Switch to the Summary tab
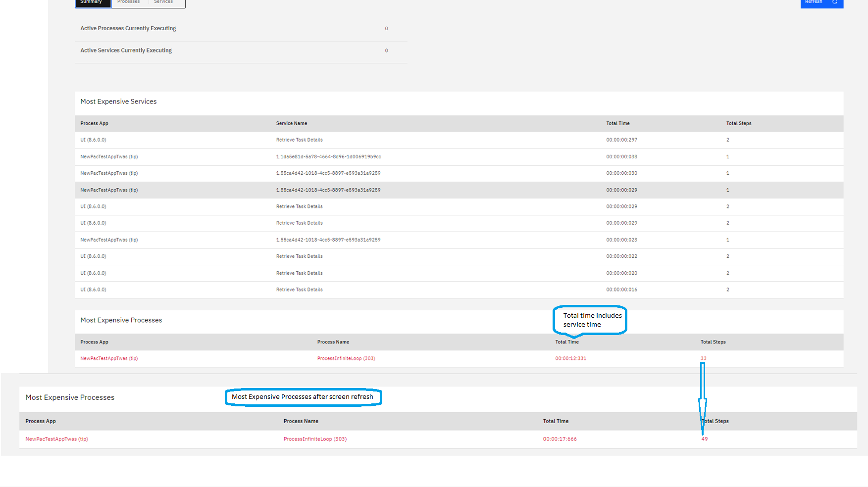868x487 pixels. [93, 3]
